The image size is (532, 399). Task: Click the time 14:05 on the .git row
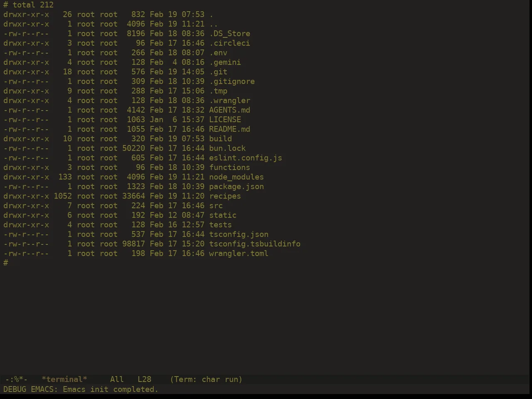click(x=193, y=72)
